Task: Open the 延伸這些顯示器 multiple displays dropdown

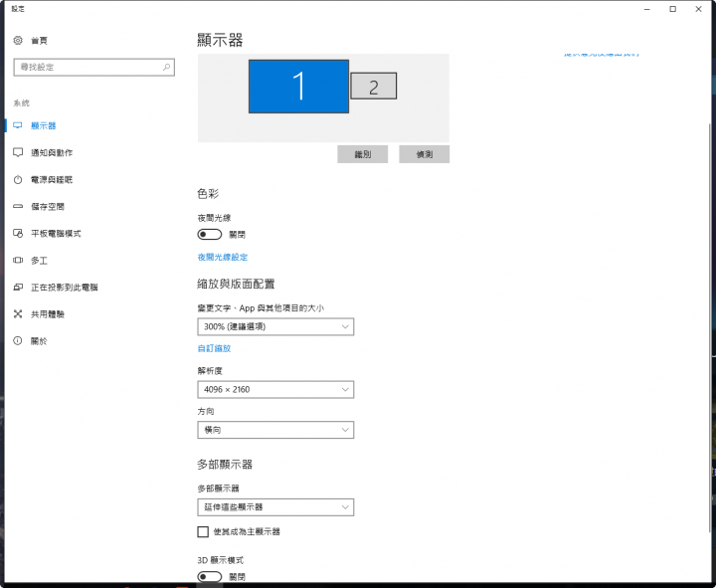Action: pos(275,507)
